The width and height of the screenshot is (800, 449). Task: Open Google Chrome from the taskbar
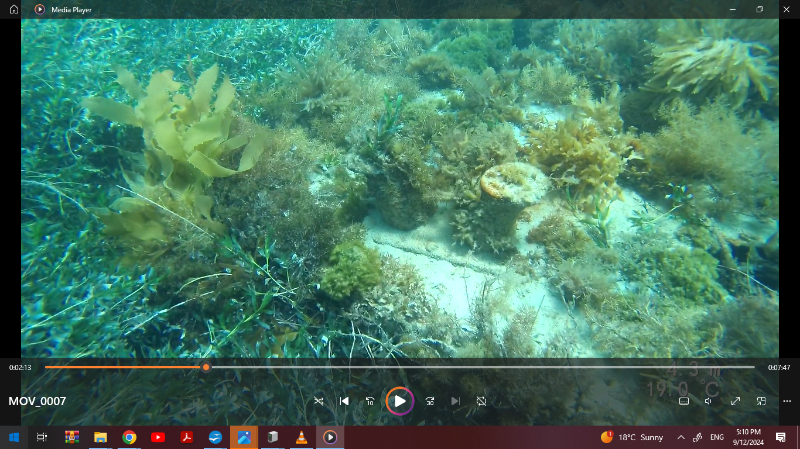[129, 437]
